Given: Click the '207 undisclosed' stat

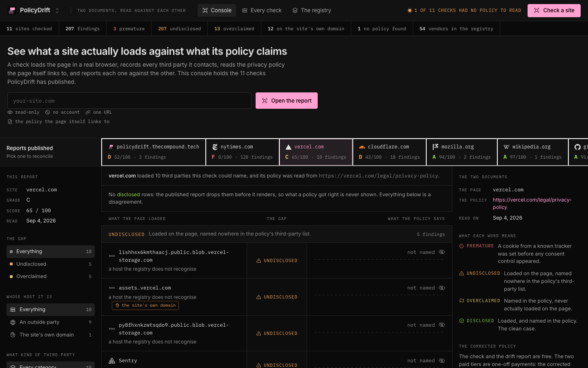Looking at the screenshot, I should coord(180,29).
